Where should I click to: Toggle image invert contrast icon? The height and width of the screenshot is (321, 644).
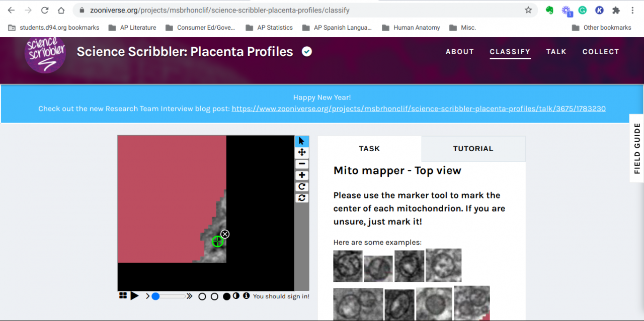236,296
